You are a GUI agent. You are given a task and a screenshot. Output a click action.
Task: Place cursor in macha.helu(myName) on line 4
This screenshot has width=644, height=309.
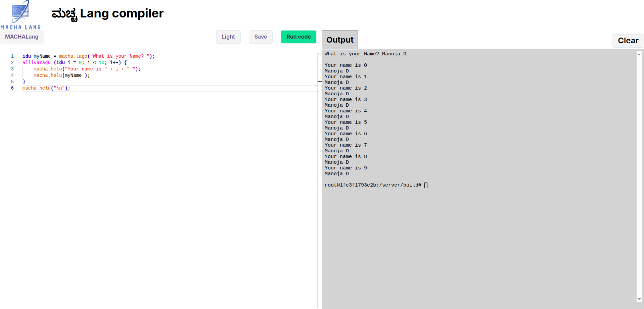click(73, 75)
